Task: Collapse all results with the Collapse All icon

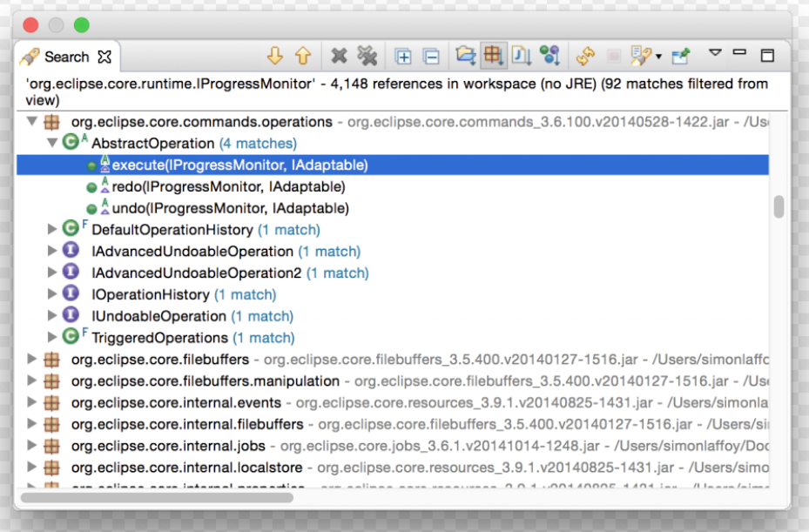Action: coord(429,55)
